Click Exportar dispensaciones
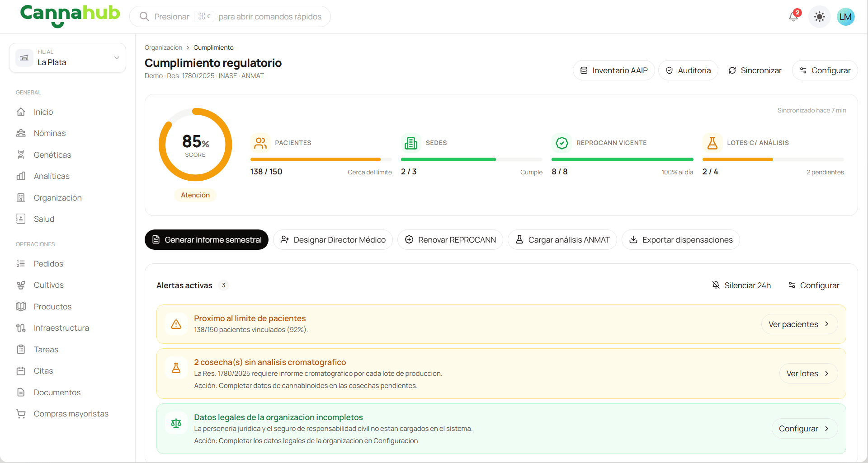Viewport: 868px width, 463px height. (x=681, y=240)
